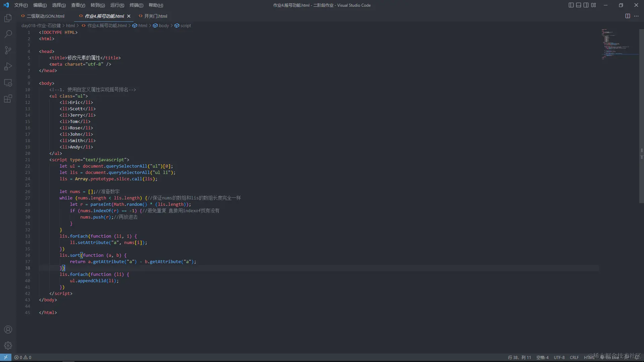Click the CRLF line ending button
The width and height of the screenshot is (644, 362).
click(574, 358)
